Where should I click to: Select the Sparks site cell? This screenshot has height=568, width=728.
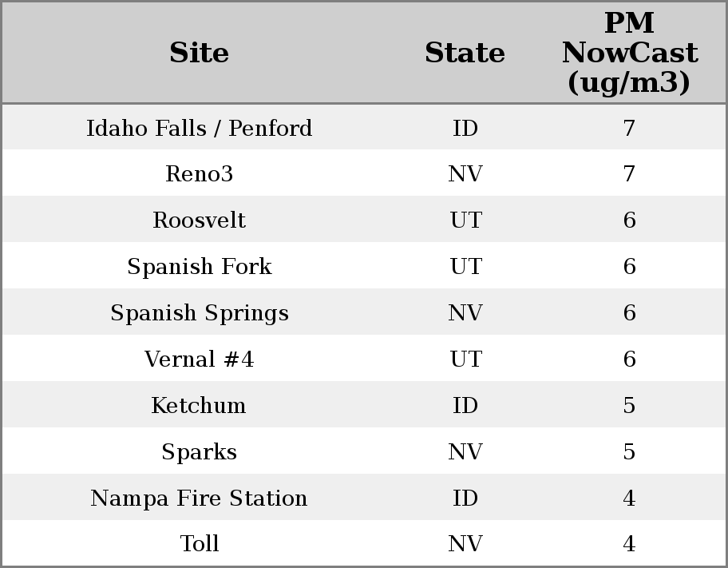pos(200,452)
